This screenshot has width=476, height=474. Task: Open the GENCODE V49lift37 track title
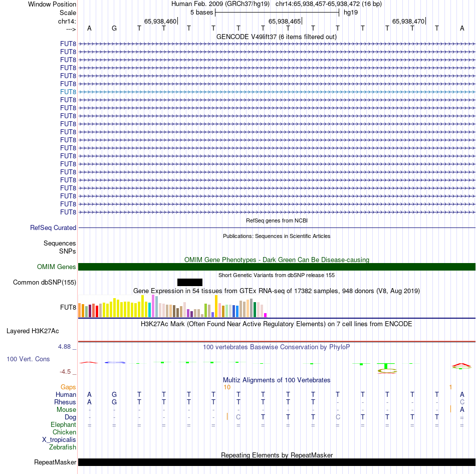276,37
